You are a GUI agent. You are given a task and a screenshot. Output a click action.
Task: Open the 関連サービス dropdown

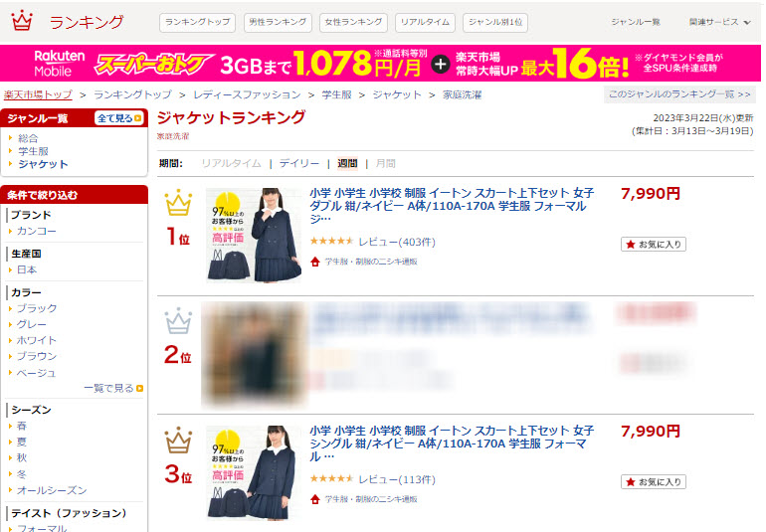(719, 22)
